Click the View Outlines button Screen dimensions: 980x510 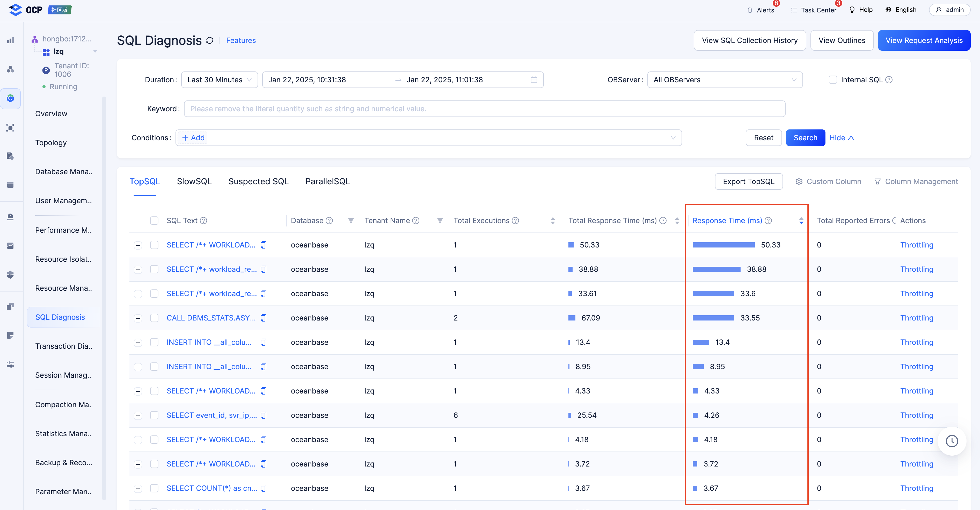point(842,40)
